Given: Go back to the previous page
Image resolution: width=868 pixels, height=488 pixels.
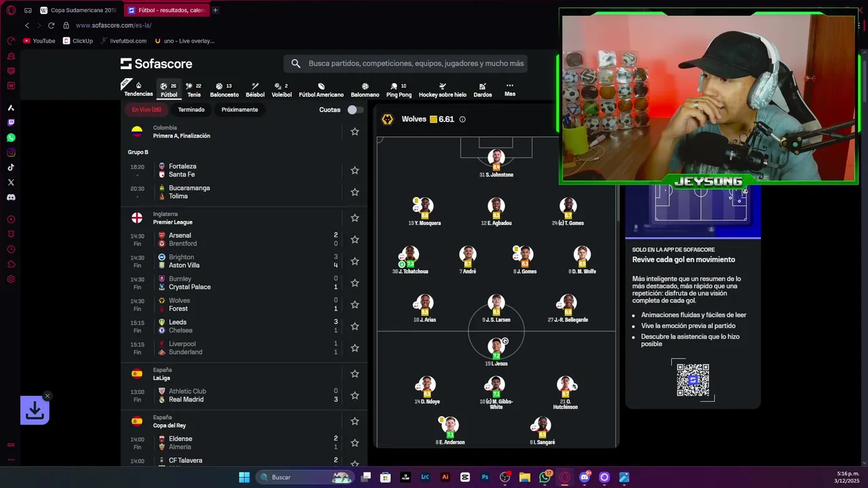Looking at the screenshot, I should pyautogui.click(x=27, y=25).
